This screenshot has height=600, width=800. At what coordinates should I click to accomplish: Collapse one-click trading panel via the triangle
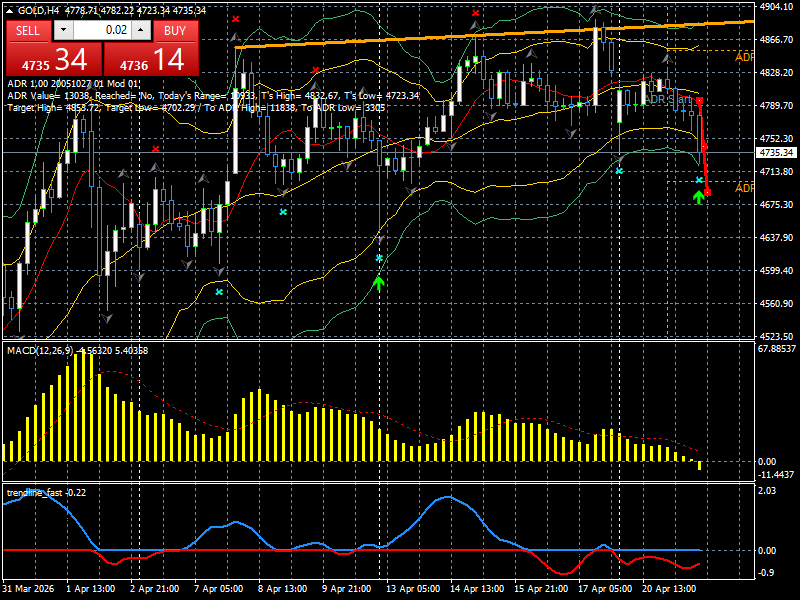pyautogui.click(x=9, y=10)
